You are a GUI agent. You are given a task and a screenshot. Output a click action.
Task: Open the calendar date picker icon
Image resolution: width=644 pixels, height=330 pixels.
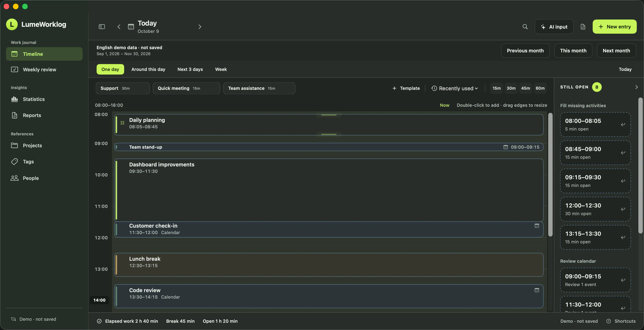click(131, 27)
